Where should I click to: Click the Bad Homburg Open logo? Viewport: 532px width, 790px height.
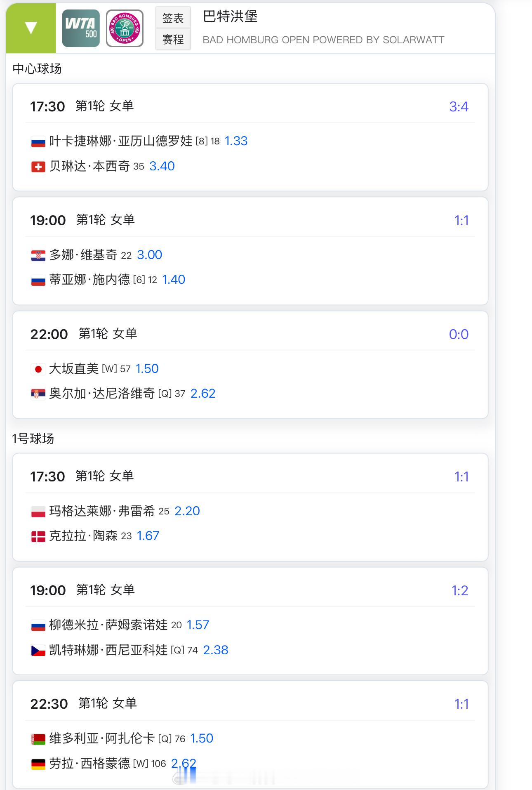click(x=125, y=28)
